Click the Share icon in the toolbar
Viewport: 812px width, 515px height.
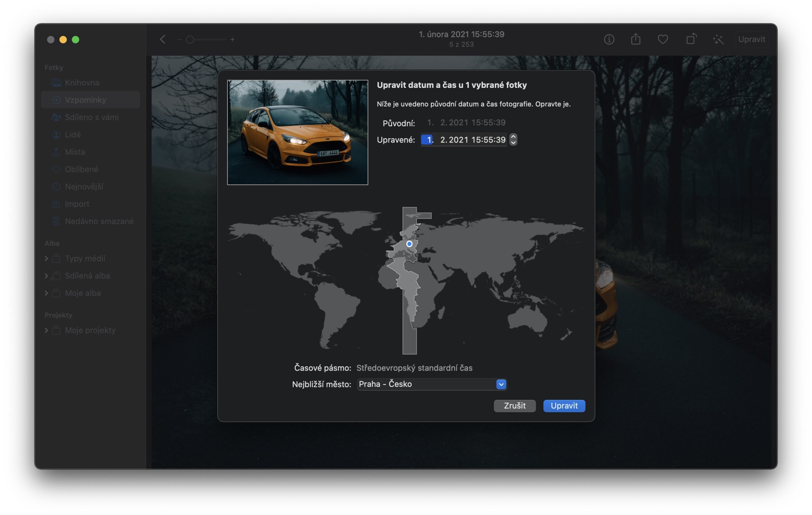pyautogui.click(x=636, y=39)
